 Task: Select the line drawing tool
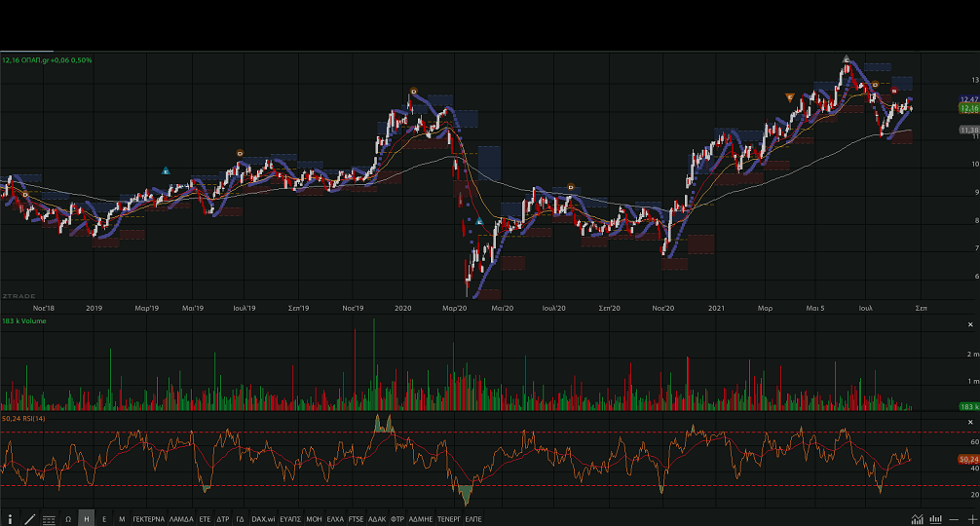tap(30, 519)
